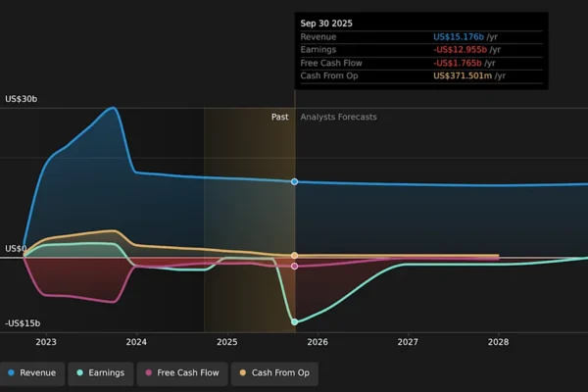The width and height of the screenshot is (588, 392).
Task: Toggle the Revenue series in the legend
Action: (x=31, y=373)
